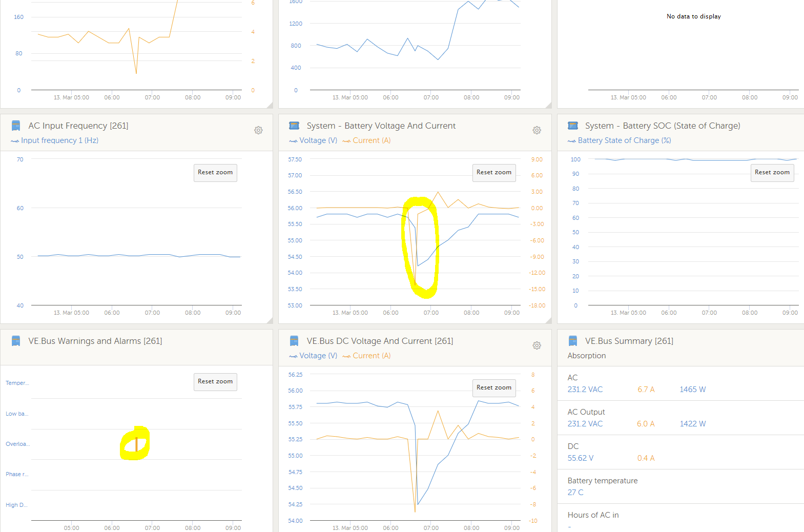The width and height of the screenshot is (804, 532).
Task: Open settings gear for VE.Bus DC Voltage And Current
Action: (x=537, y=345)
